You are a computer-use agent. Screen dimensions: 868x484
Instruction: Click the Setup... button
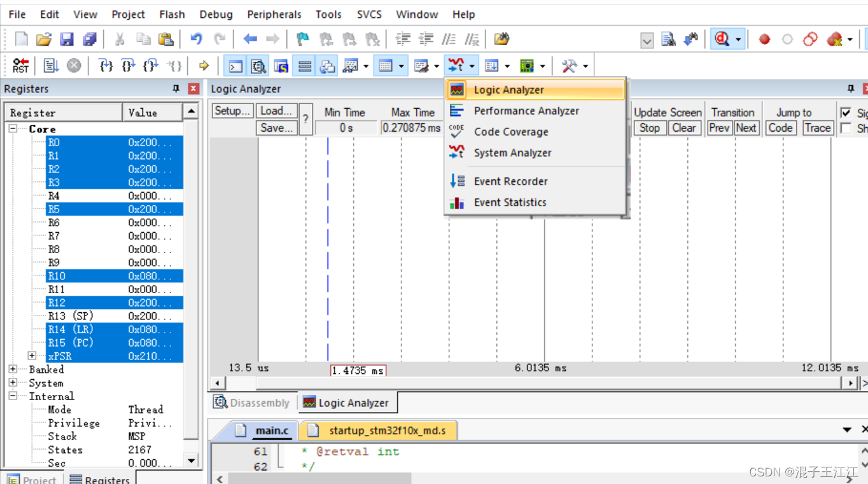point(232,111)
